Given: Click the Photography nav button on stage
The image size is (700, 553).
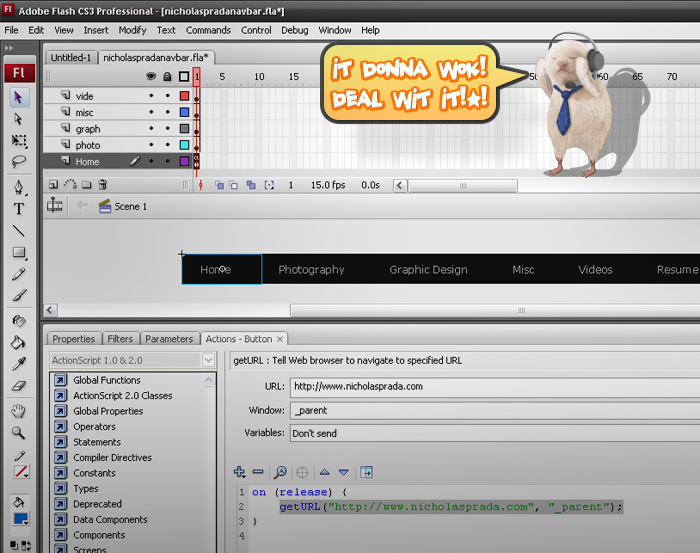Looking at the screenshot, I should [x=311, y=270].
